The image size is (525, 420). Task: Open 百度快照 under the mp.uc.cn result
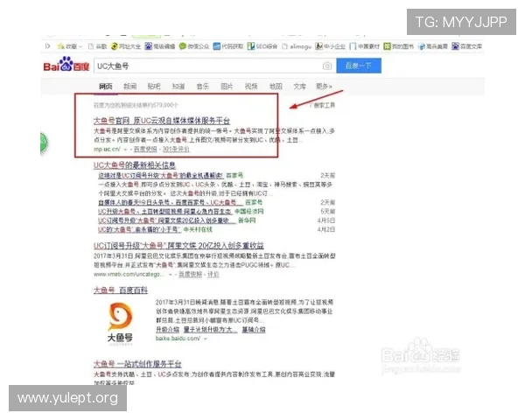[145, 149]
